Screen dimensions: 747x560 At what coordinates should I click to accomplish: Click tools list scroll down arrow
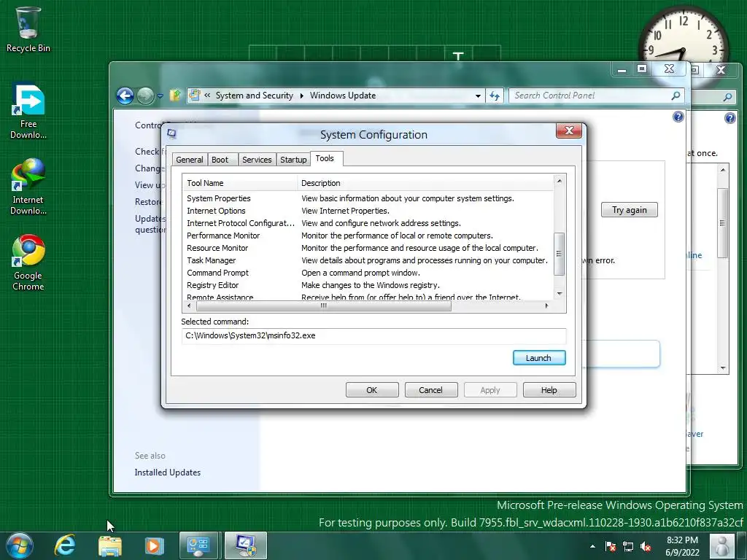[x=560, y=294]
